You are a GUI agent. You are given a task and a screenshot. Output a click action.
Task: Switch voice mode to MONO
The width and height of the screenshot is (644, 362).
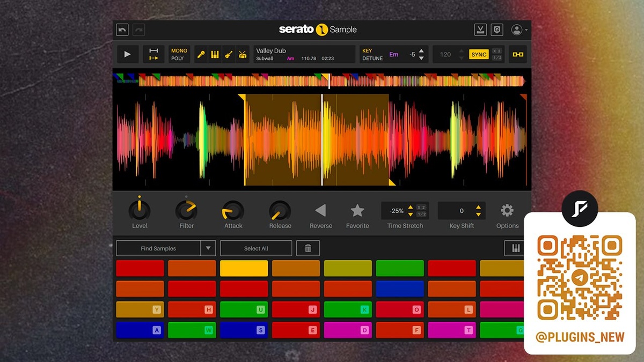179,51
